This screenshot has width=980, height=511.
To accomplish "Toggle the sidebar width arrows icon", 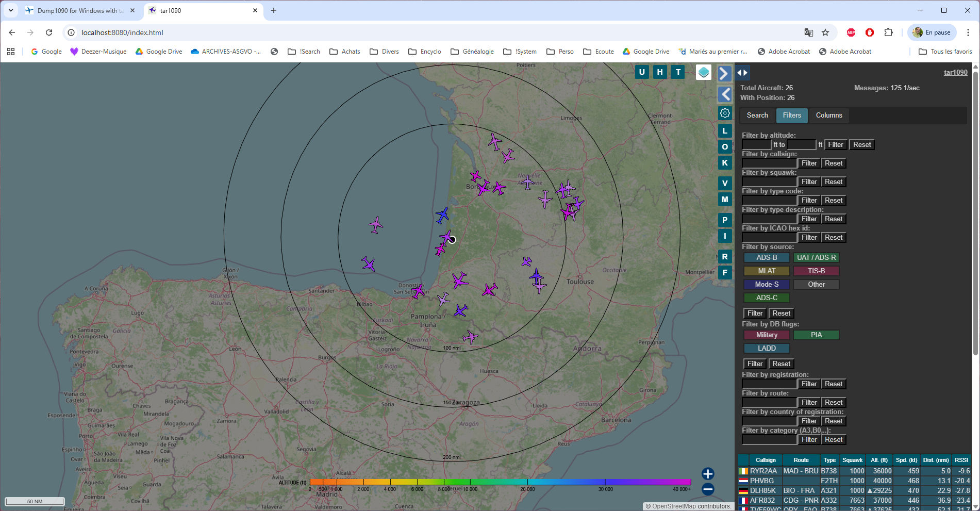I will click(742, 73).
